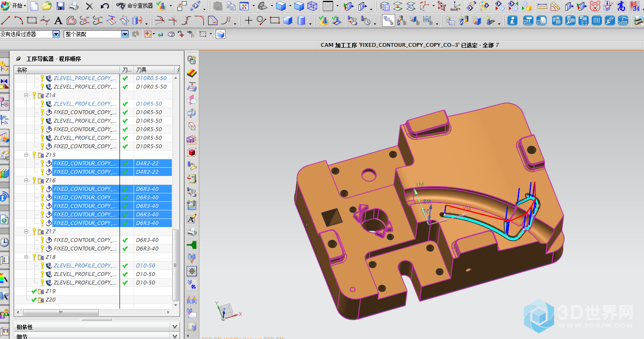Select the Text (A) tool

[58, 20]
